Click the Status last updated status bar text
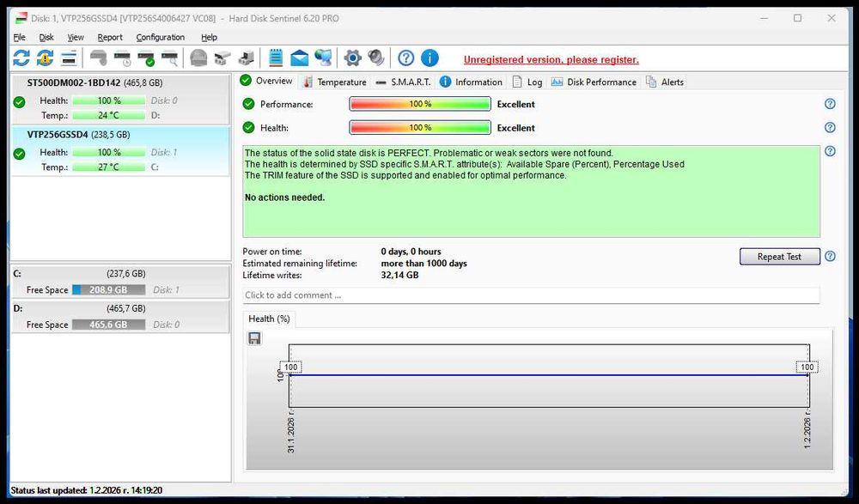The height and width of the screenshot is (504, 859). 87,490
